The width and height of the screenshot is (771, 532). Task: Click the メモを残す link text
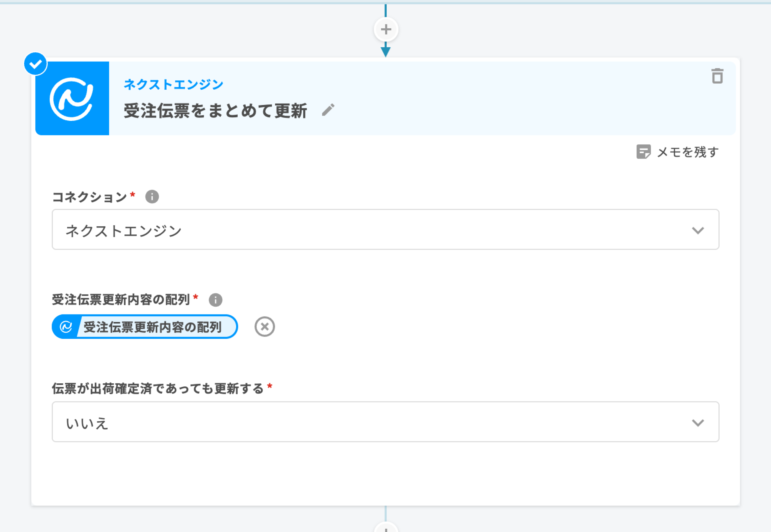688,152
